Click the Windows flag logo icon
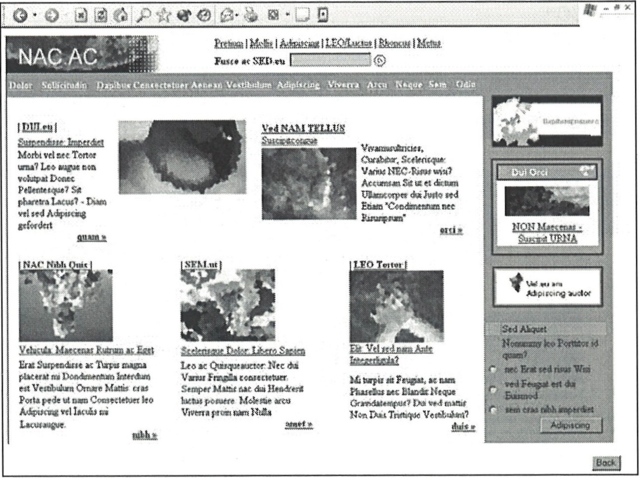The height and width of the screenshot is (478, 640). coord(590,10)
